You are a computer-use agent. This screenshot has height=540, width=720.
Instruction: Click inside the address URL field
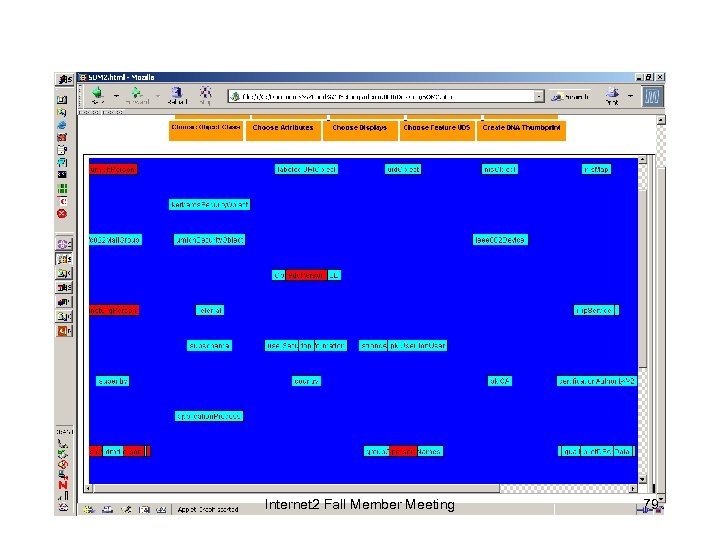tap(381, 96)
